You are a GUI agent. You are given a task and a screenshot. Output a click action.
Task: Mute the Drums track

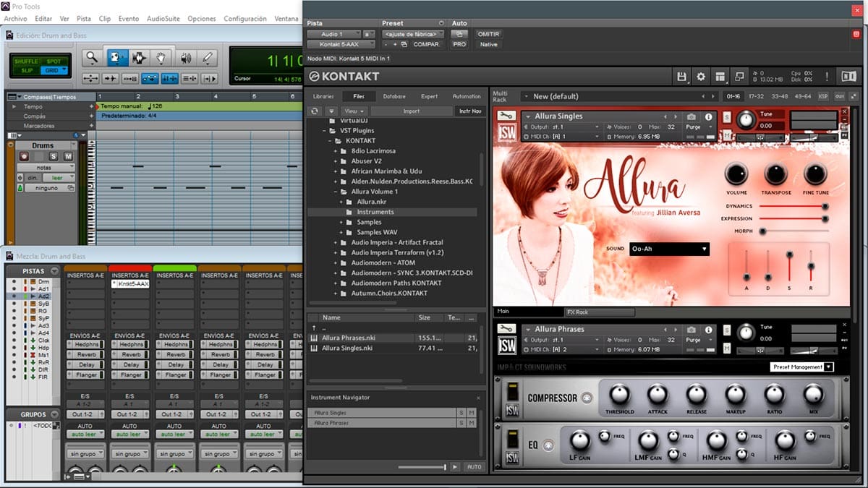click(68, 156)
